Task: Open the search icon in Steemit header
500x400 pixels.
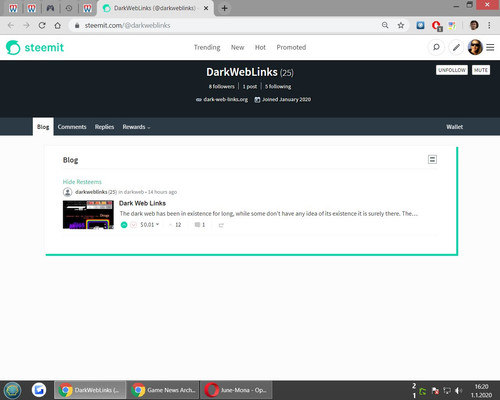Action: pyautogui.click(x=436, y=47)
